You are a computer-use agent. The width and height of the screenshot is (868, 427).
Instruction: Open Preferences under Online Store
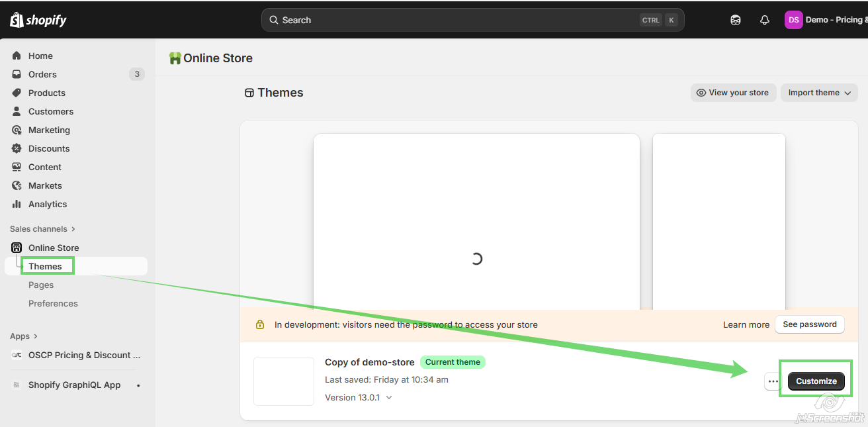(x=53, y=304)
